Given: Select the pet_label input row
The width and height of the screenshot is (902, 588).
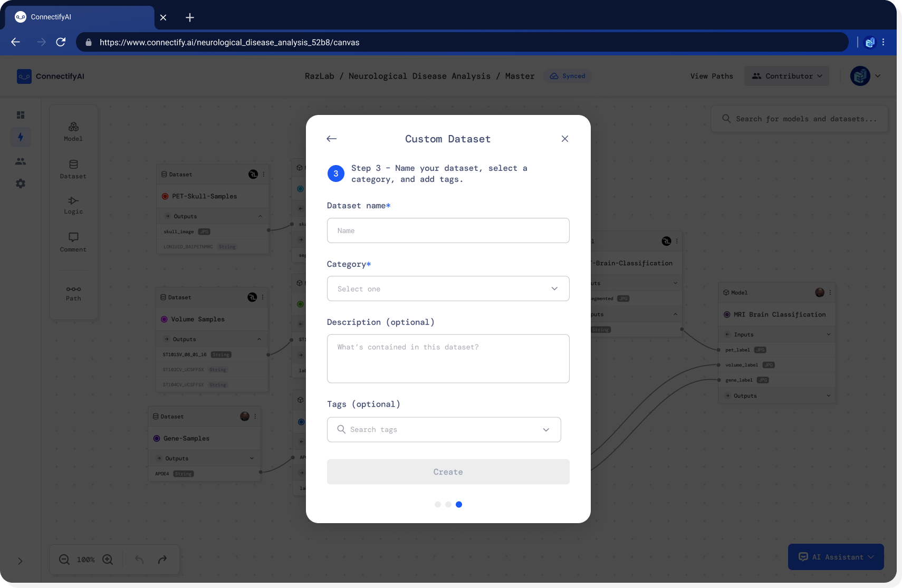Looking at the screenshot, I should click(776, 350).
